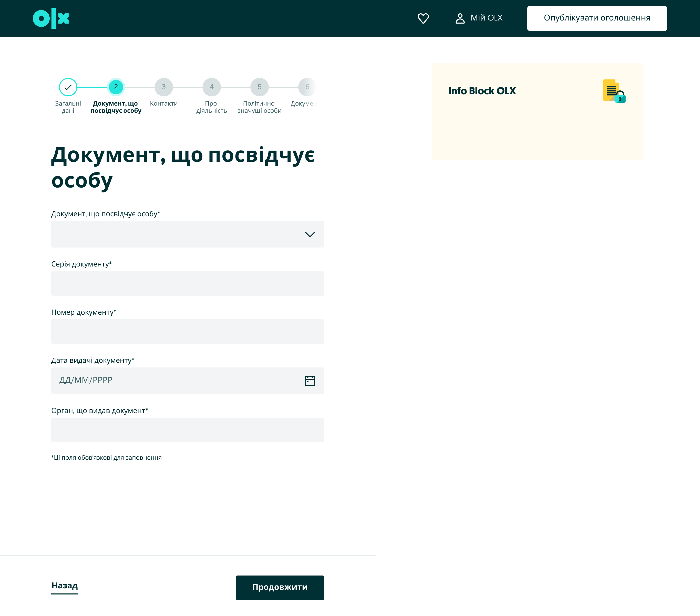Click the 'Info Block OLX' heading

click(482, 91)
